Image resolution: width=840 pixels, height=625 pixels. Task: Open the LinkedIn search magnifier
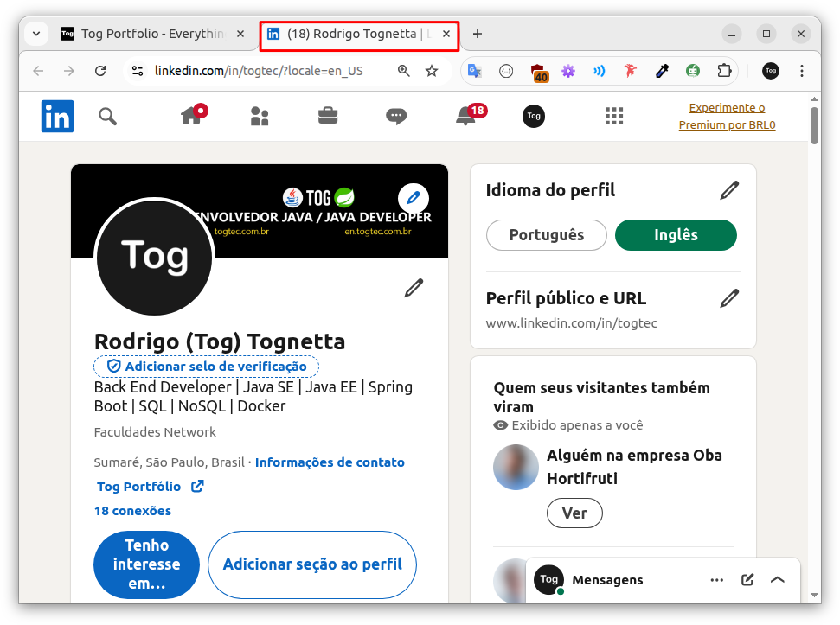coord(107,116)
